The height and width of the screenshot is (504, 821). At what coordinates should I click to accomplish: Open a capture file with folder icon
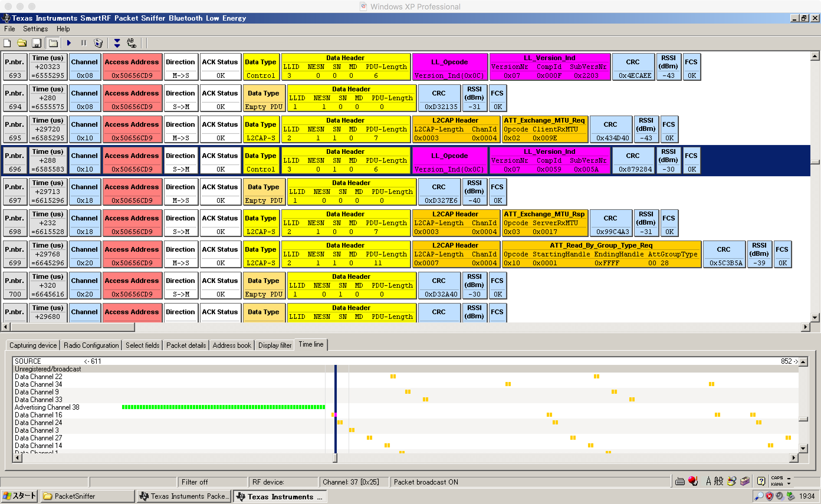[x=22, y=43]
